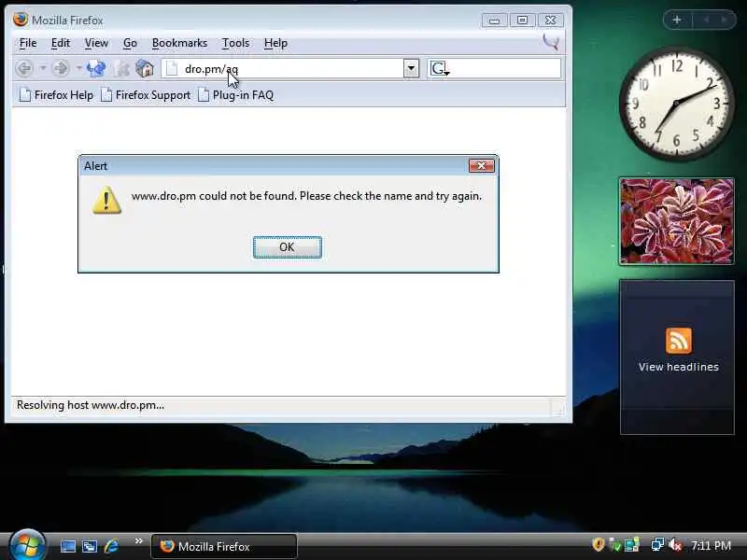Open the search engine selector G icon
Viewport: 747px width, 560px height.
tap(439, 68)
